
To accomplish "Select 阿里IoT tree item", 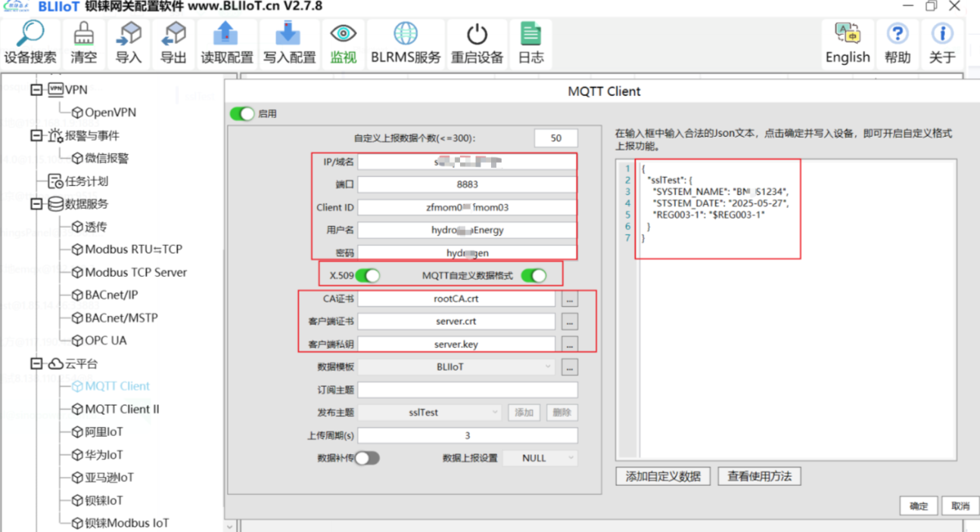I will (x=97, y=432).
